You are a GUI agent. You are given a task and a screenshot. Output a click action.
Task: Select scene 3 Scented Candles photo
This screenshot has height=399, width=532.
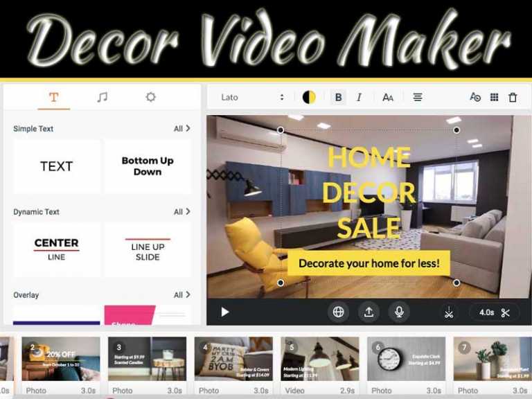tap(147, 359)
